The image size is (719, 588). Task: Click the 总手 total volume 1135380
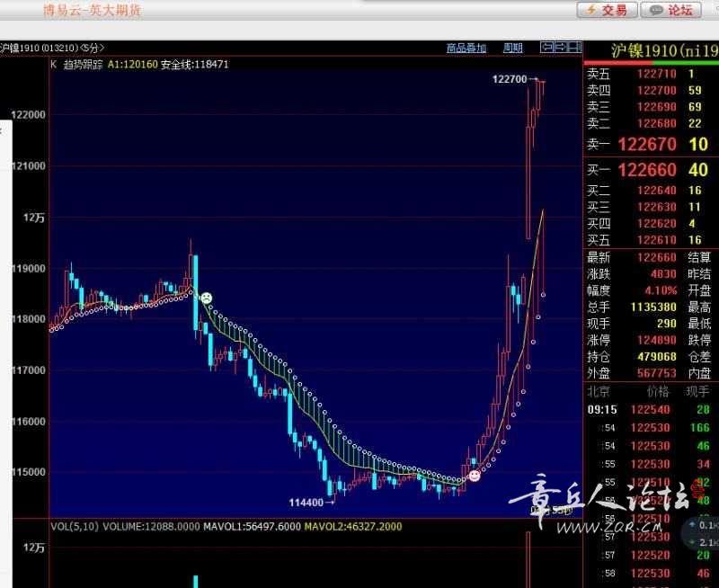pos(653,307)
